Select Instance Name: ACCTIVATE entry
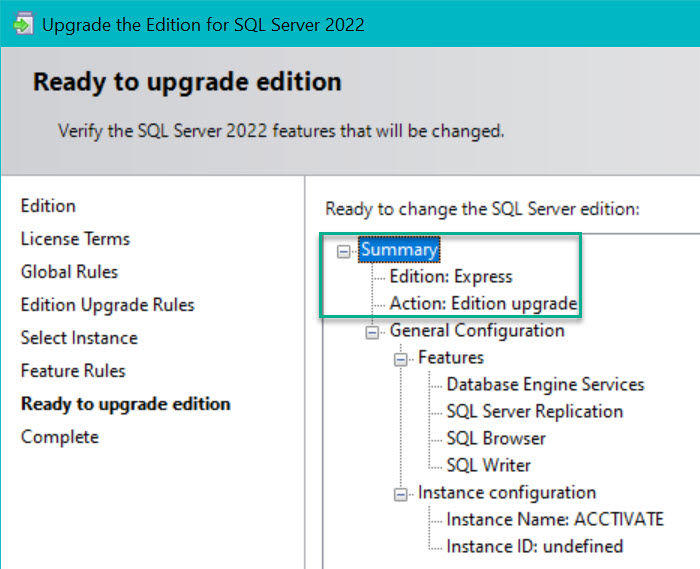Screen dimensions: 700x569 554,519
